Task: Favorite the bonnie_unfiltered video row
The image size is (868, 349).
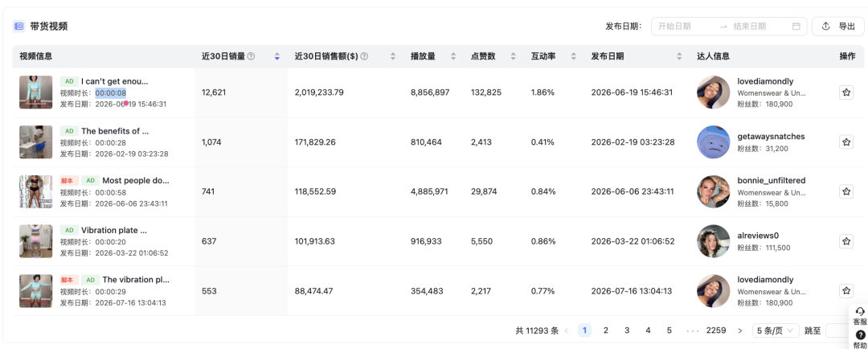Action: (845, 191)
